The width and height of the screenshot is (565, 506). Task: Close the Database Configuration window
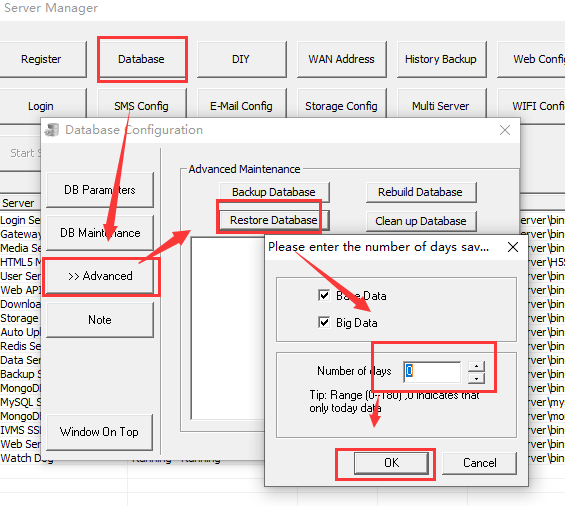click(505, 130)
